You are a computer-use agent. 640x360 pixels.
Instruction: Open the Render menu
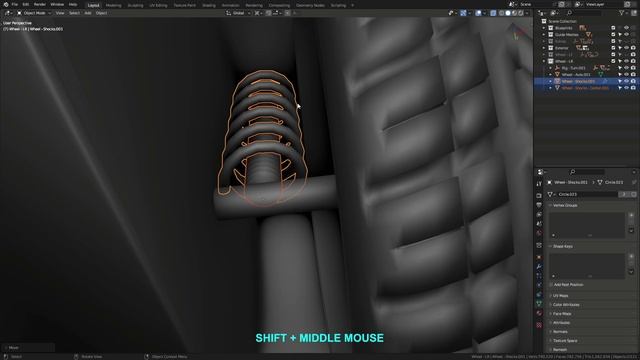coord(40,4)
